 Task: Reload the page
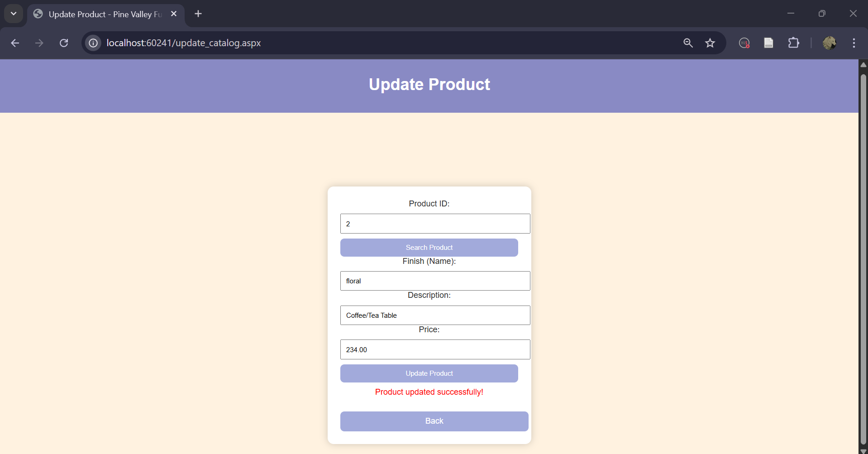point(64,43)
